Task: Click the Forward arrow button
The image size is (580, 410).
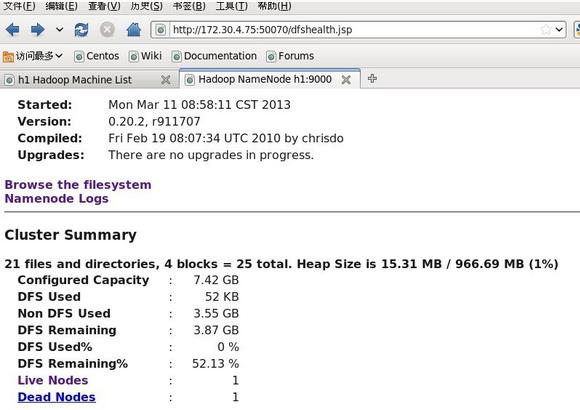Action: 37,30
